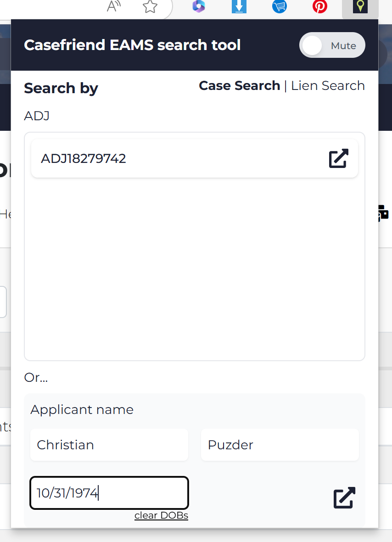This screenshot has height=542, width=392.
Task: Launch applicant name search with open icon
Action: 344,498
